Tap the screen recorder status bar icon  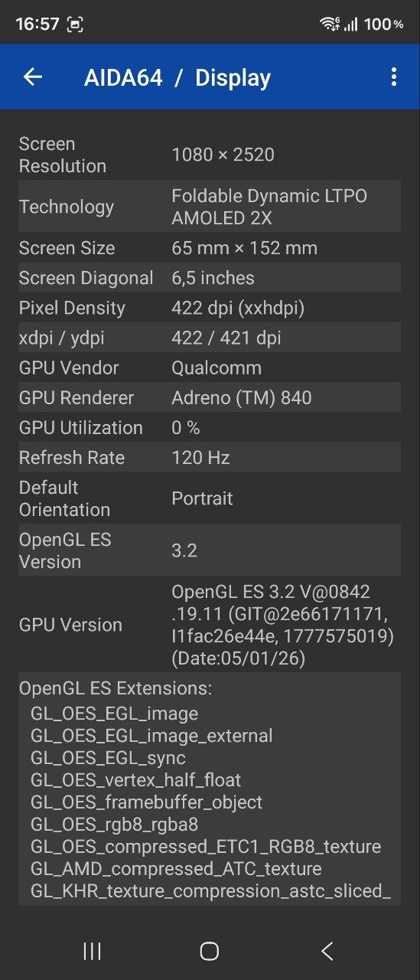pos(75,24)
